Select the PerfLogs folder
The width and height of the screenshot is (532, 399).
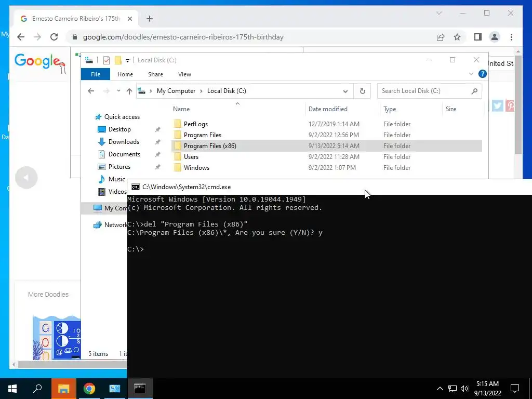tap(326, 124)
